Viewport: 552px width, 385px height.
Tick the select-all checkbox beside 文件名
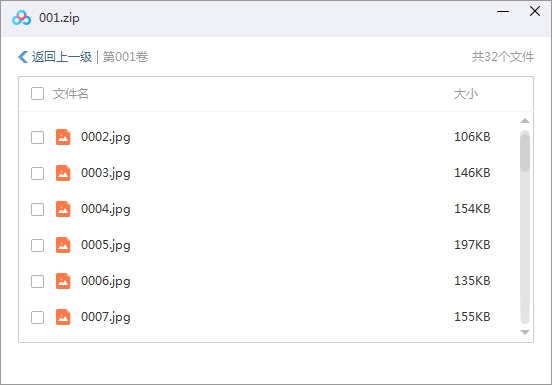[x=37, y=94]
